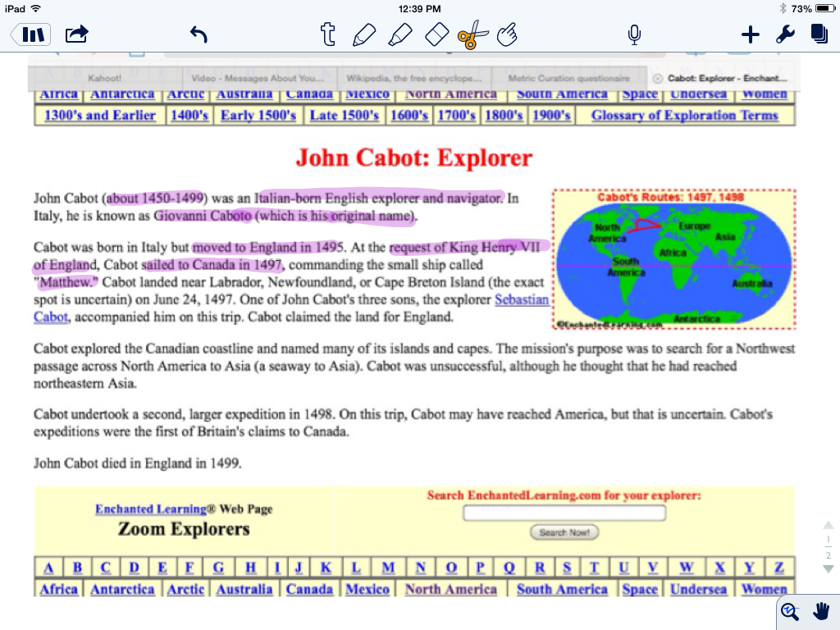Select the scissors cut tool

[472, 34]
